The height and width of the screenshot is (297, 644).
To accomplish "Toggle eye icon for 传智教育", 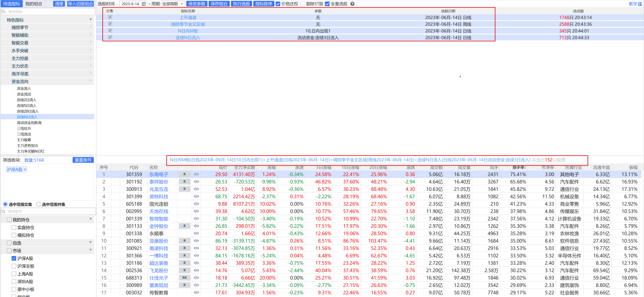I will tap(197, 292).
